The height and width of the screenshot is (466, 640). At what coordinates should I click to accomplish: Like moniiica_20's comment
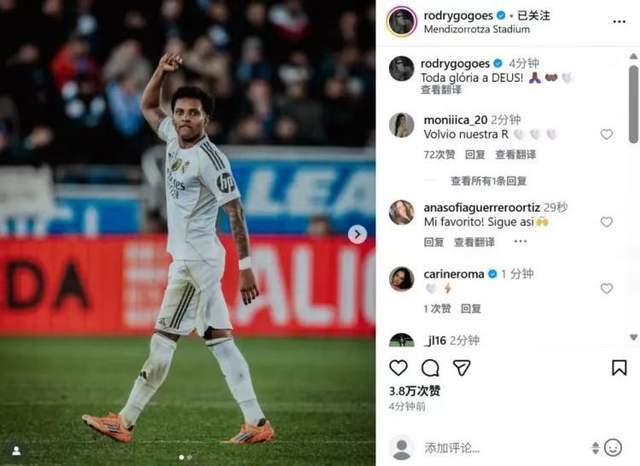(x=607, y=134)
